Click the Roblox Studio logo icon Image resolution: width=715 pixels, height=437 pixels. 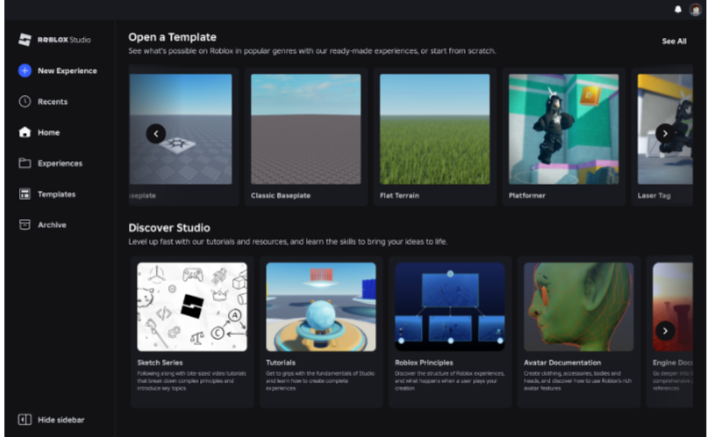(x=25, y=40)
